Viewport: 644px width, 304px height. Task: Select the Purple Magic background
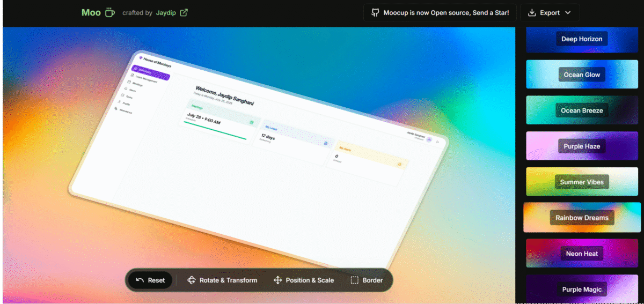582,289
